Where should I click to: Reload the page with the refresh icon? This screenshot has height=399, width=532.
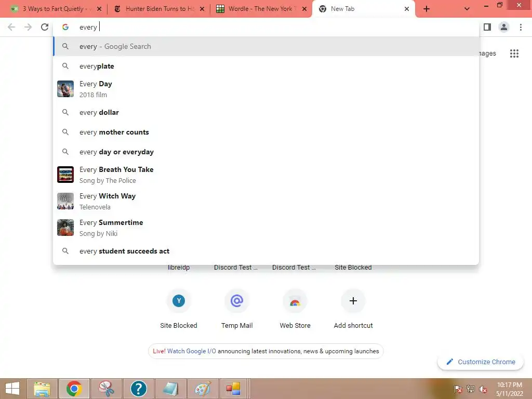coord(45,27)
